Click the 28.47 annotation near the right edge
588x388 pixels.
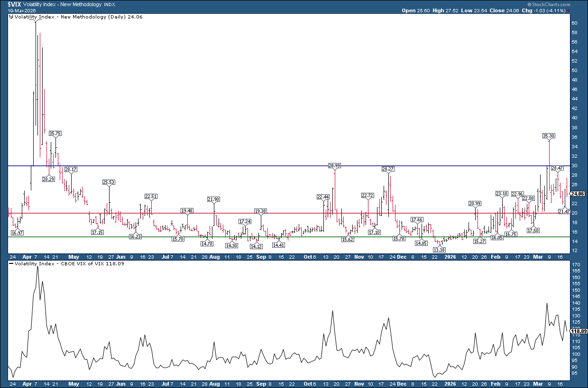click(x=558, y=167)
